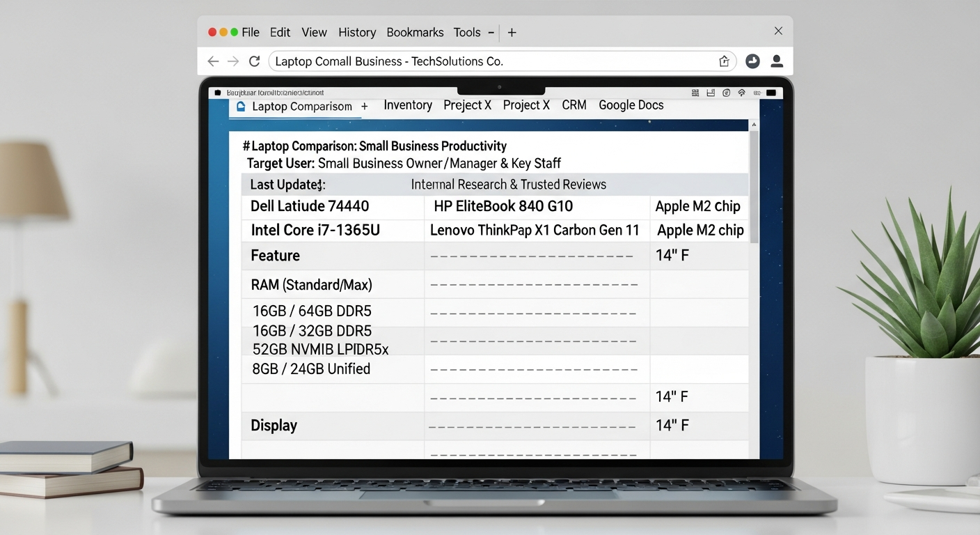Click the grid view icon in the window toolbar
Image resolution: width=980 pixels, height=535 pixels.
coord(695,92)
